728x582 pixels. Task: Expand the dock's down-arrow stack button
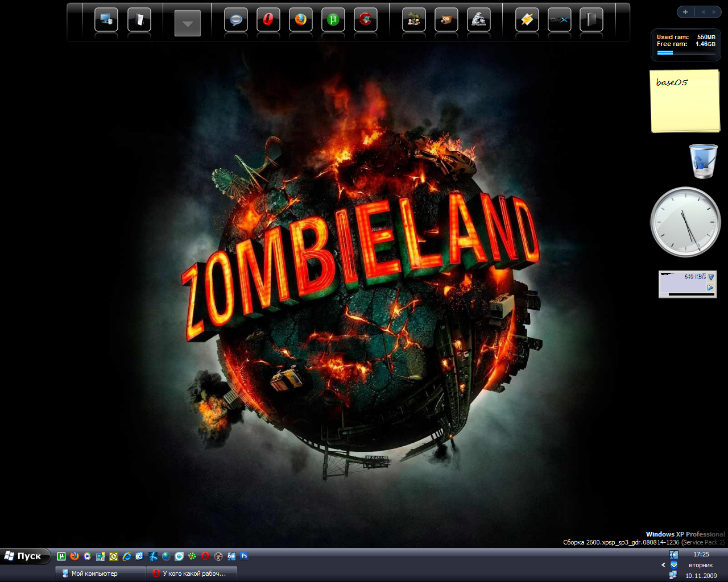(187, 24)
